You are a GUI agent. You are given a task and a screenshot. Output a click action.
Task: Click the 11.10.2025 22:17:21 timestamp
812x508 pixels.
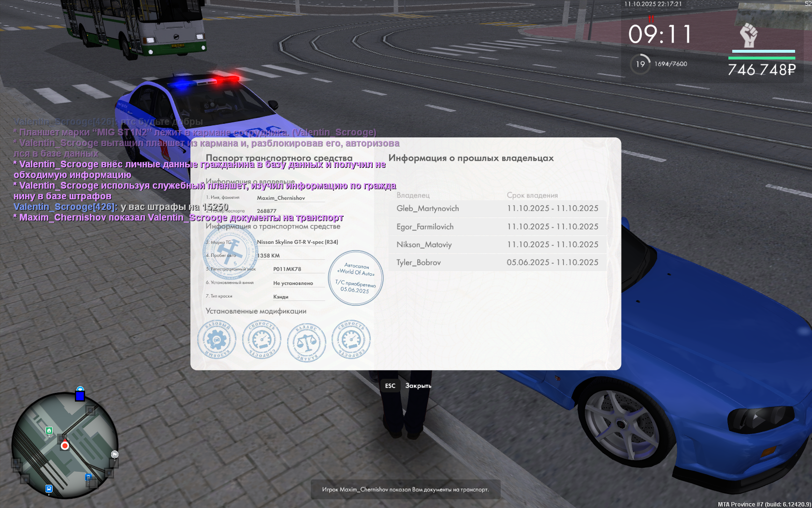click(x=653, y=4)
